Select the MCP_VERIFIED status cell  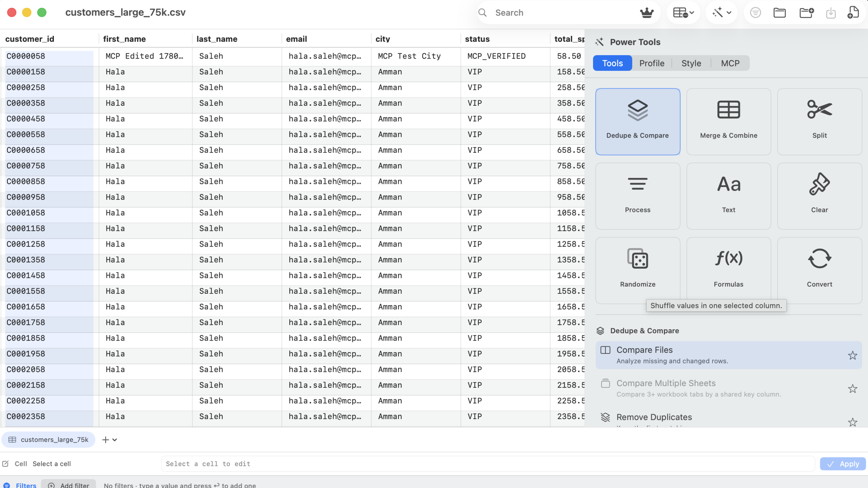(505, 56)
